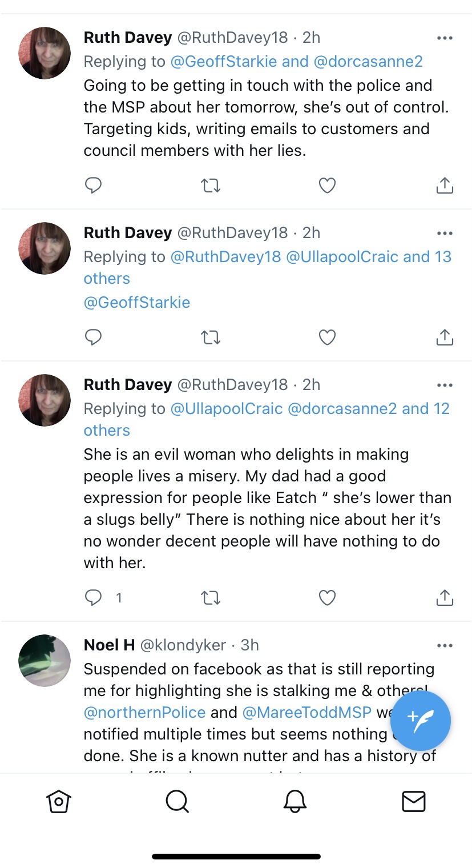Open more options menu on Noel H's tweet
472x868 pixels.
445,645
